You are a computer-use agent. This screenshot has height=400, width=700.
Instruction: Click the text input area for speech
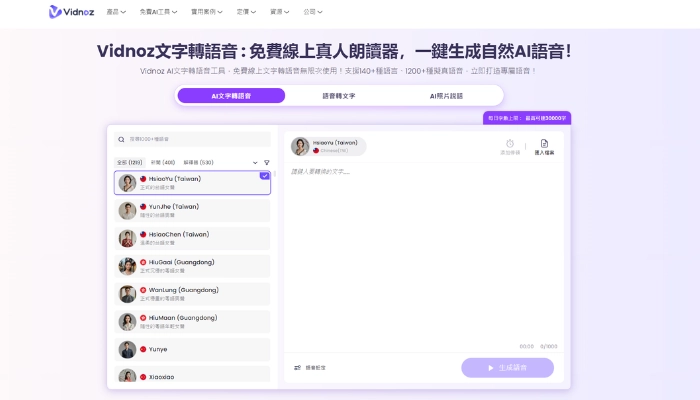pyautogui.click(x=425, y=250)
